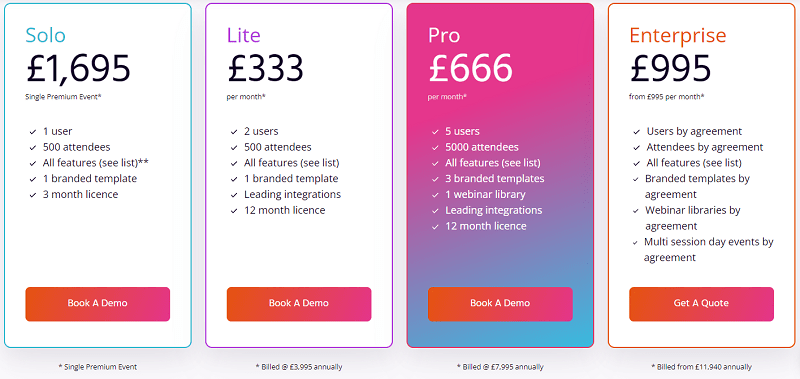800x379 pixels.
Task: Click the Pro plan Book A Demo button
Action: (x=500, y=304)
